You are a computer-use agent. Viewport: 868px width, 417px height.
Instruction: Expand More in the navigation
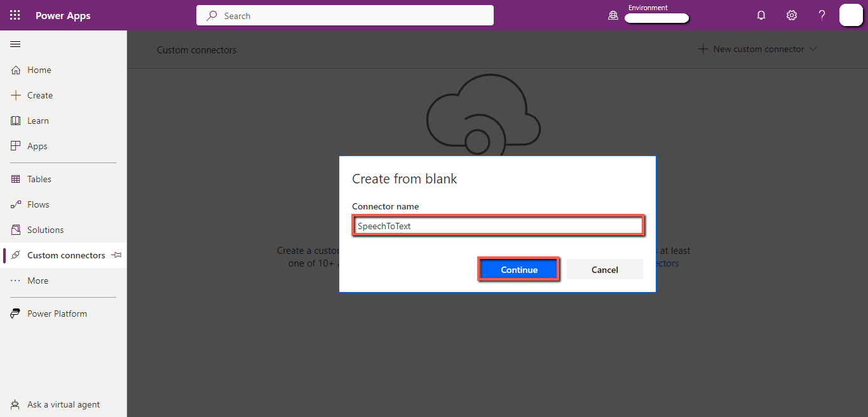coord(38,281)
